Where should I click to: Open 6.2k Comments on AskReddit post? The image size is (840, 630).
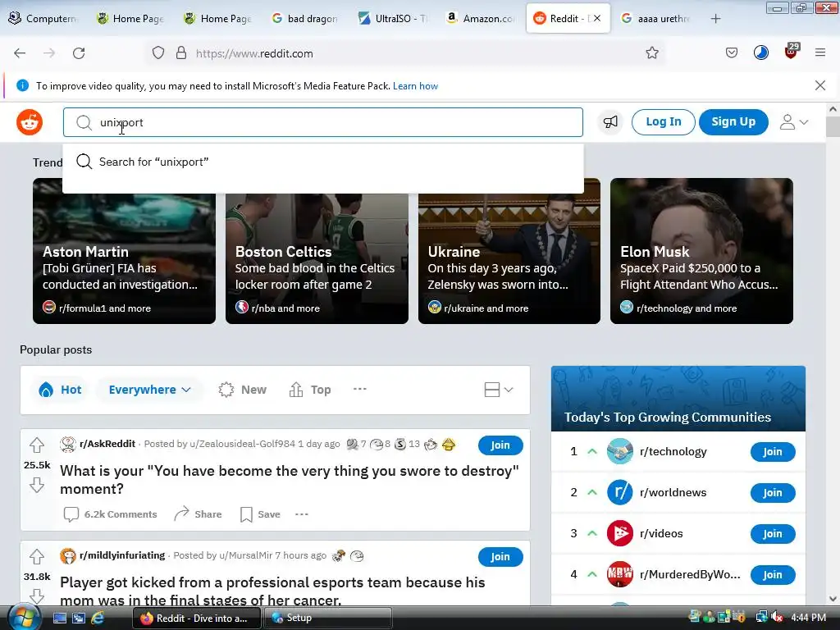tap(110, 514)
